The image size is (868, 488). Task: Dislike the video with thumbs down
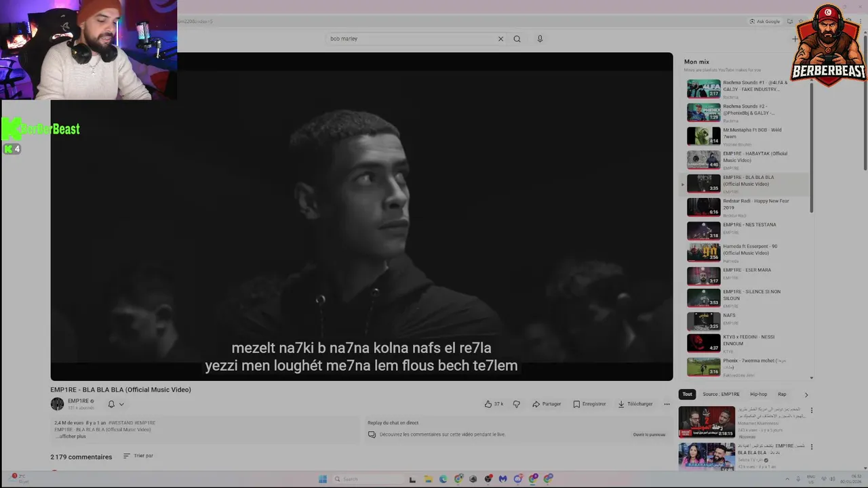[x=516, y=404]
